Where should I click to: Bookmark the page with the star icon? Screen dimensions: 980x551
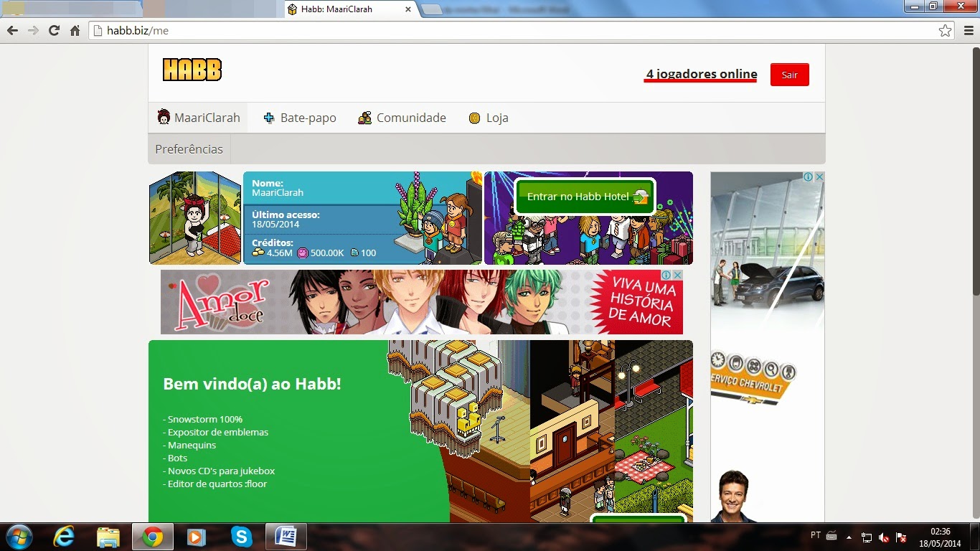click(x=946, y=31)
